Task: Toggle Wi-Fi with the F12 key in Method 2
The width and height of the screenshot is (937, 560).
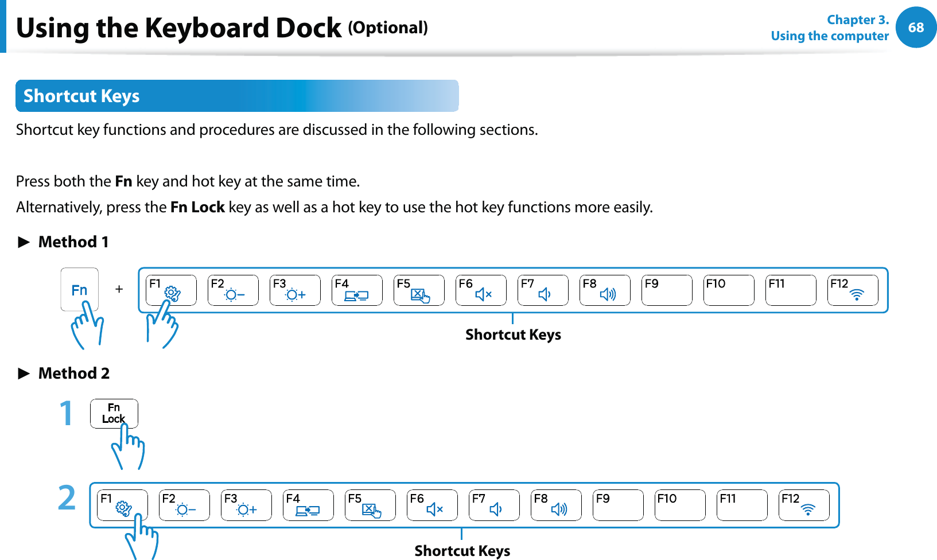Action: click(804, 505)
